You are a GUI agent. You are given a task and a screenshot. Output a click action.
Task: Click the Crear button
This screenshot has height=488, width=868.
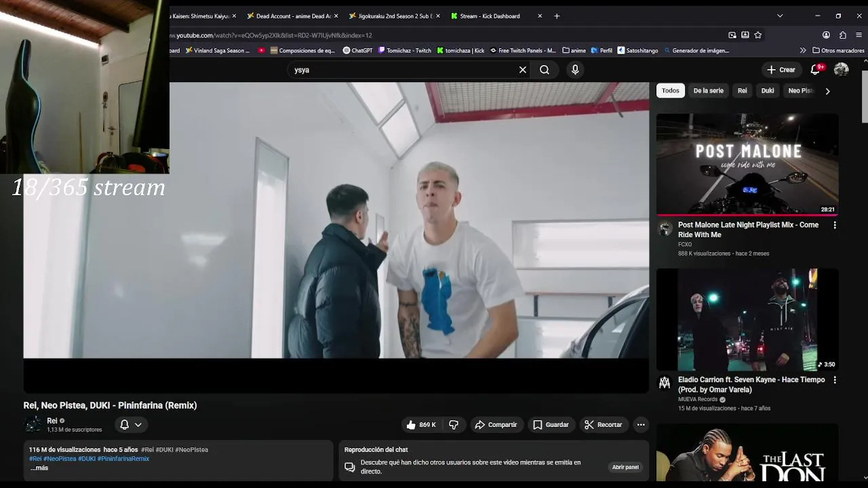781,70
